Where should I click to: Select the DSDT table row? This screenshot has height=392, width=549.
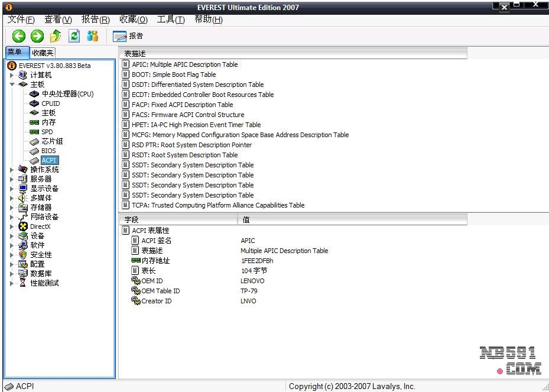click(x=197, y=85)
